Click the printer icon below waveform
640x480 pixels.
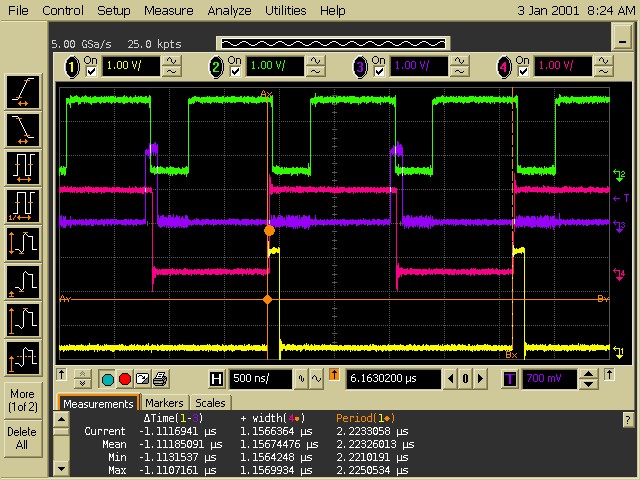[159, 379]
